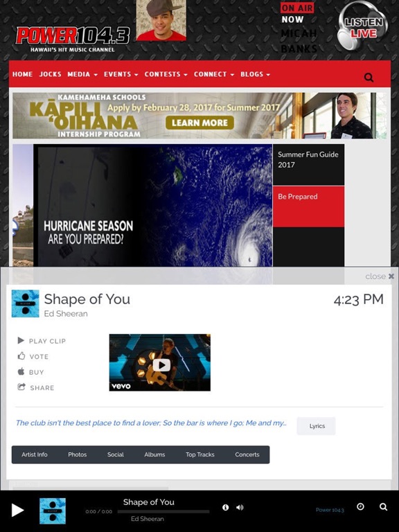Select the Be Prepared slide link
The image size is (399, 532).
coord(308,206)
